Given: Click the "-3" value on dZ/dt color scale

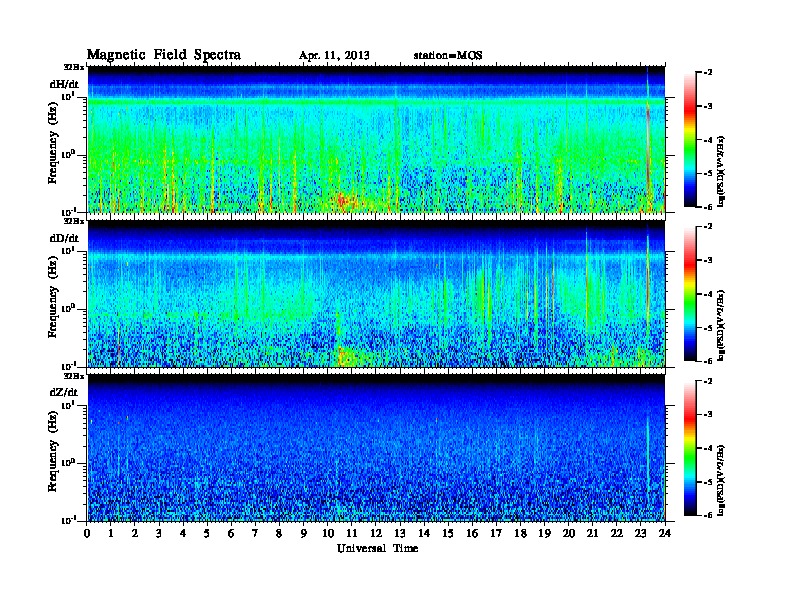Looking at the screenshot, I should click(x=707, y=415).
